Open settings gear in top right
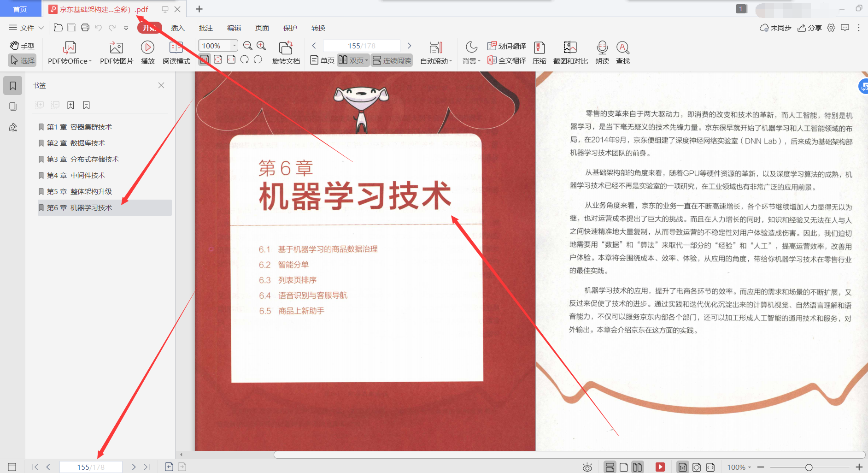 point(831,28)
